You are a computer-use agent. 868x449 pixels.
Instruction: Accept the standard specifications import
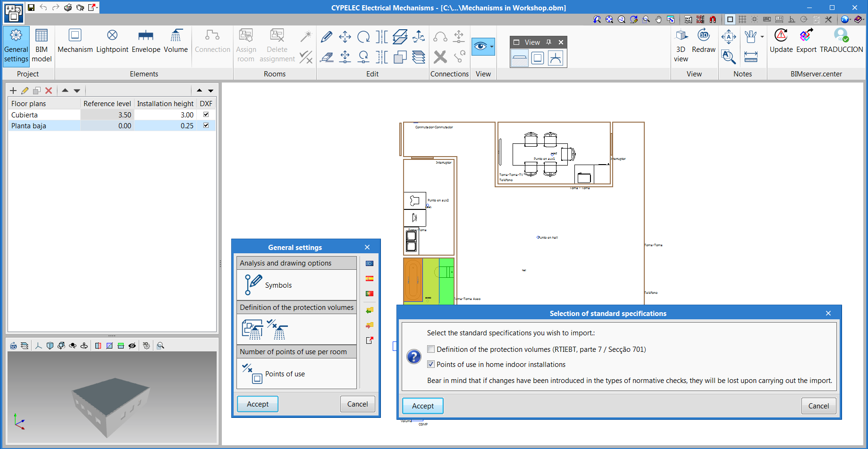click(x=422, y=406)
